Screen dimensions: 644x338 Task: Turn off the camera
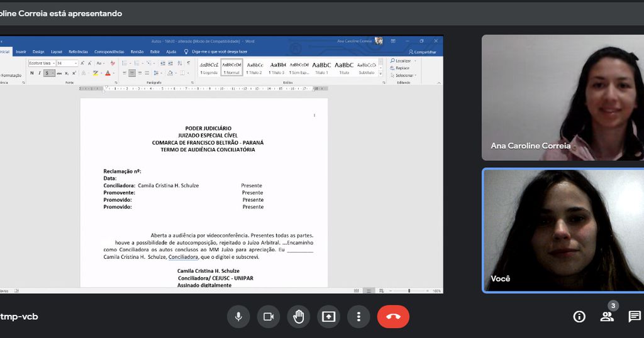[269, 317]
